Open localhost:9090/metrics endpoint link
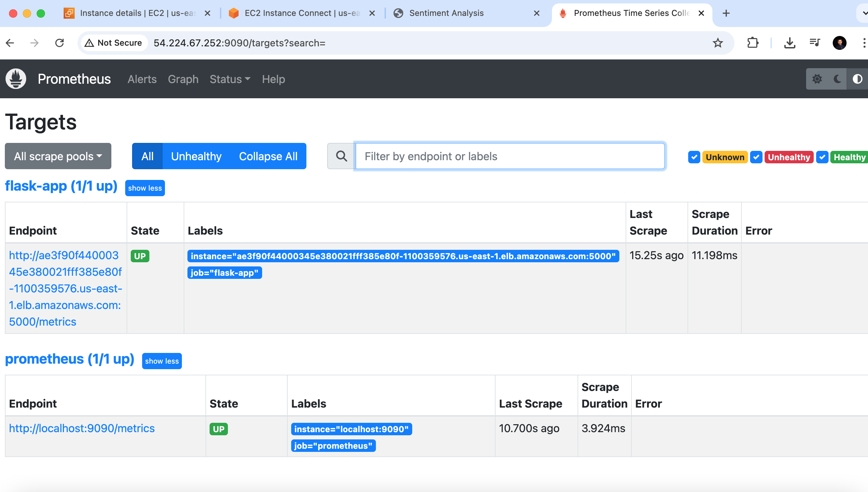 [82, 428]
